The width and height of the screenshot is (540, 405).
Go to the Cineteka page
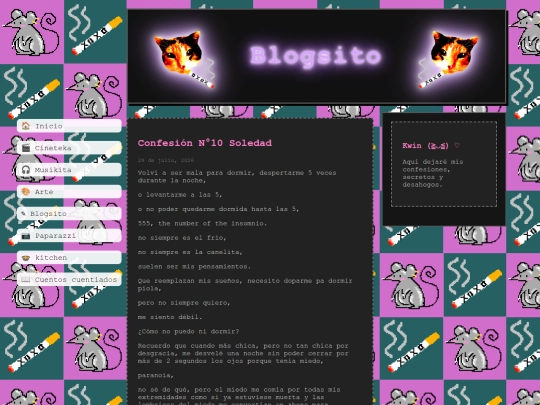(69, 148)
